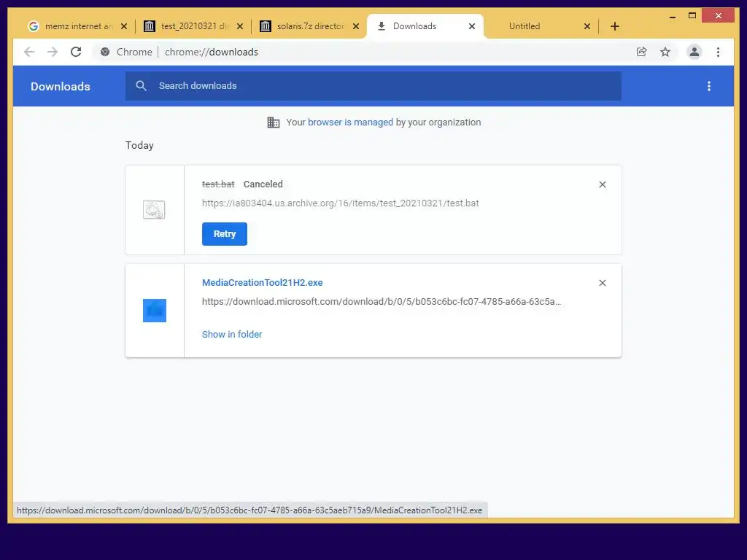
Task: Retry the canceled test.bat download
Action: click(225, 234)
